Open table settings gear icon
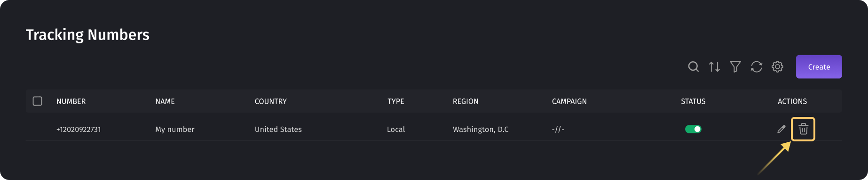868x180 pixels. point(777,67)
